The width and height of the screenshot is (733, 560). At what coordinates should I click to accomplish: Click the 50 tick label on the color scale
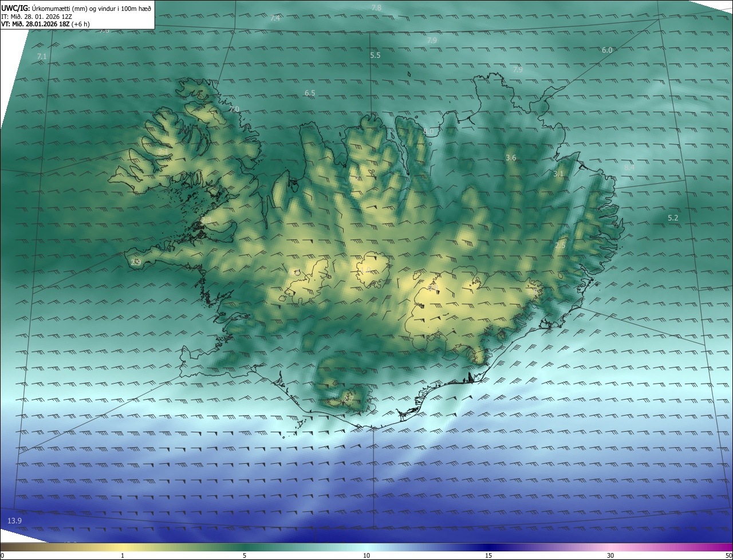point(728,555)
